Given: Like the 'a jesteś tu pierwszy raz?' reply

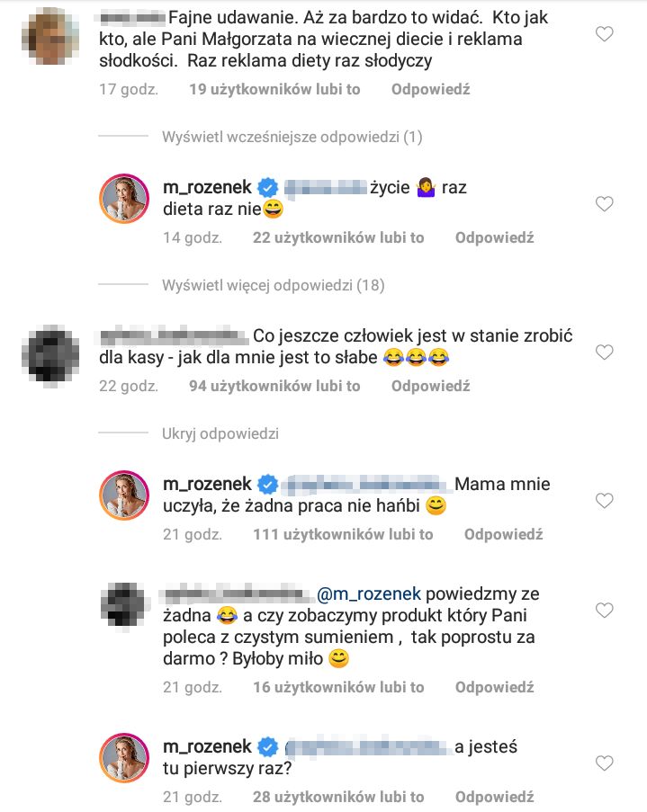Looking at the screenshot, I should click(x=605, y=763).
